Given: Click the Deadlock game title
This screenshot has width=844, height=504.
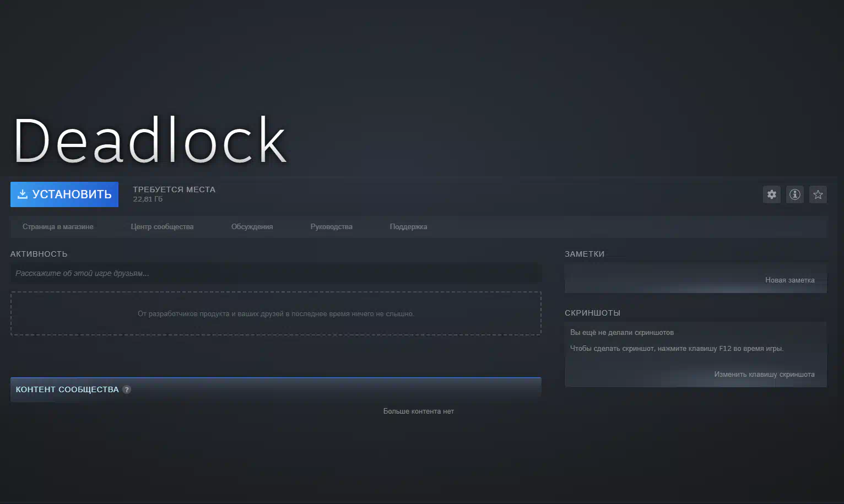Looking at the screenshot, I should pos(150,140).
